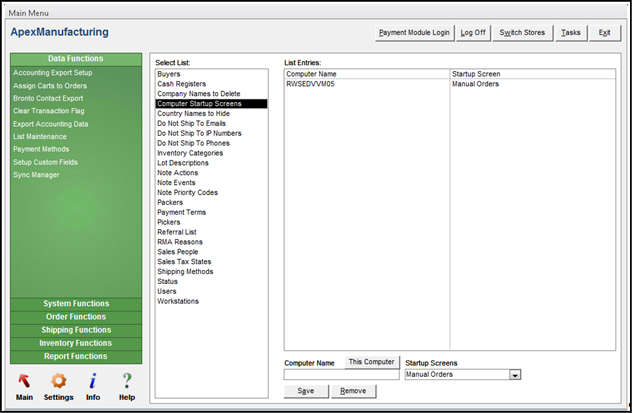Click the Computer Name input field
This screenshot has height=413, width=632.
tap(341, 375)
